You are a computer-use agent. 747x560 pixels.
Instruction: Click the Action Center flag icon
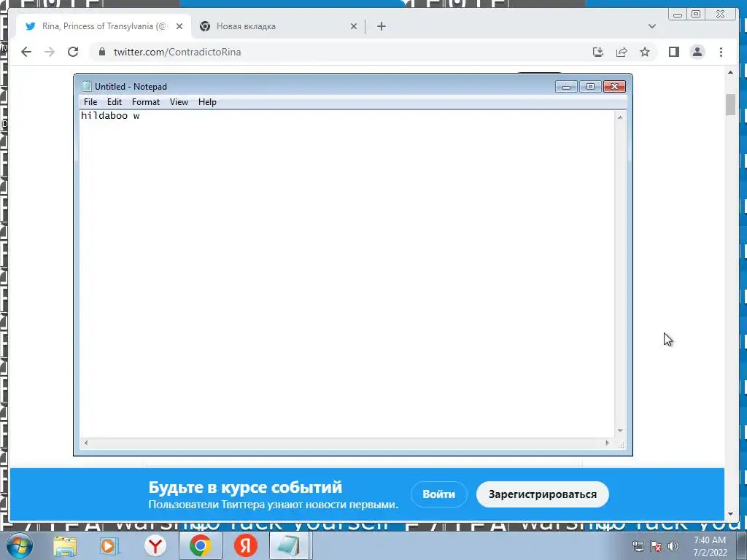(656, 546)
